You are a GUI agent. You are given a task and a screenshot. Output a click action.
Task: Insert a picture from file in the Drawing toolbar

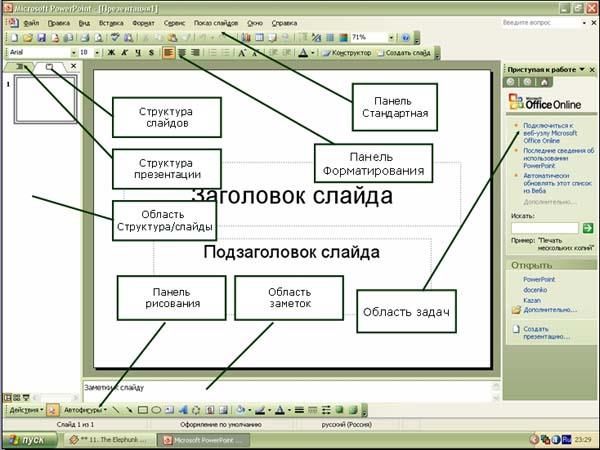click(x=223, y=410)
